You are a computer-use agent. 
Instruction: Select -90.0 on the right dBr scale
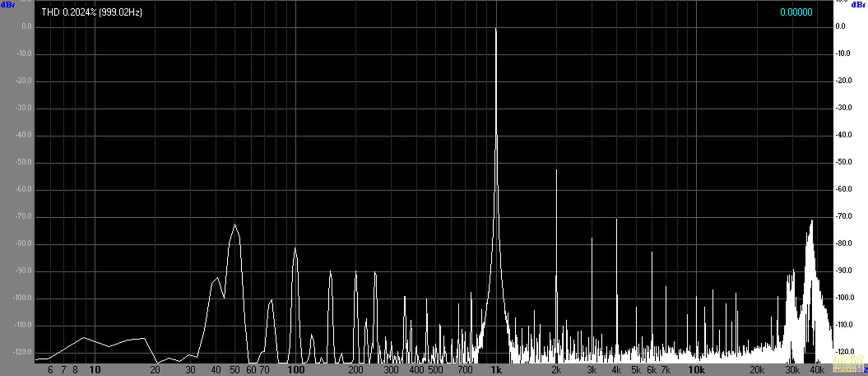coord(844,270)
